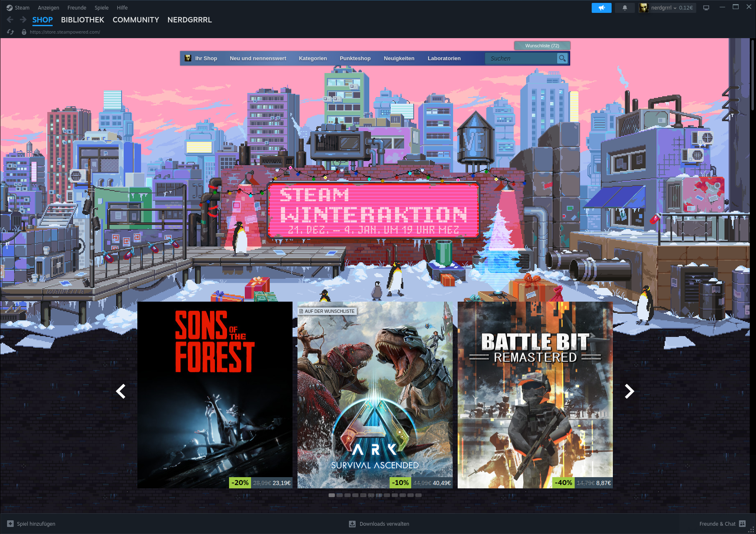Open the Anzeigen menu
756x534 pixels.
point(48,7)
